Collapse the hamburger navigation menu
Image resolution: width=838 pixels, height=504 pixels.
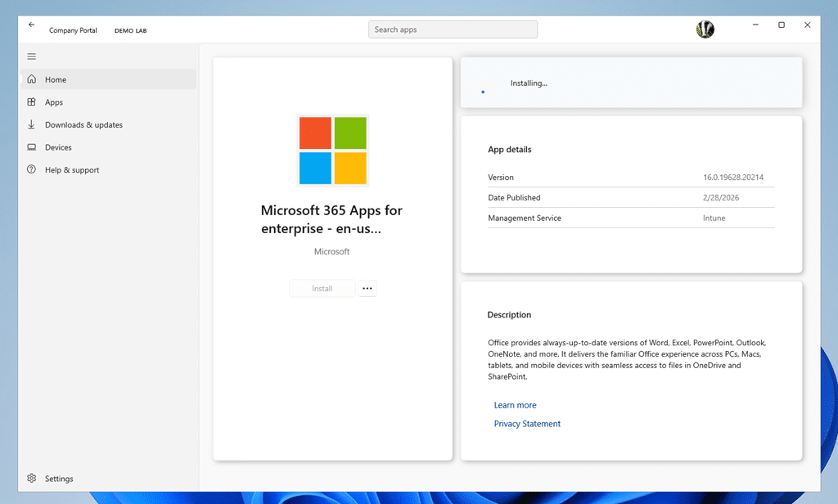pyautogui.click(x=32, y=56)
